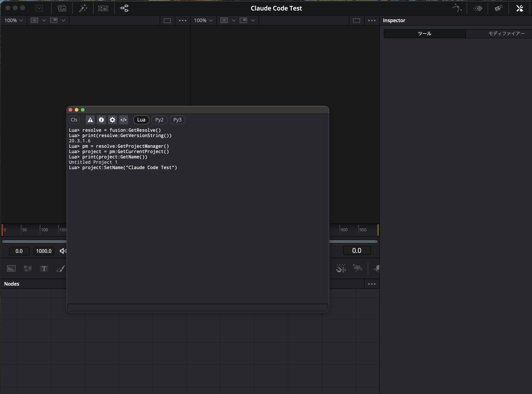This screenshot has width=532, height=394.
Task: Select the Paint brush tool
Action: pyautogui.click(x=60, y=269)
